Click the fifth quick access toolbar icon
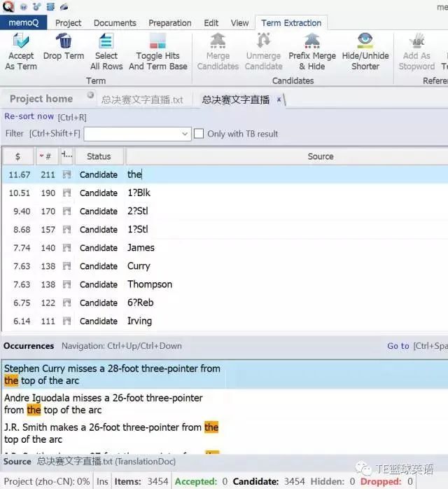Image resolution: width=448 pixels, height=489 pixels. coord(64,6)
